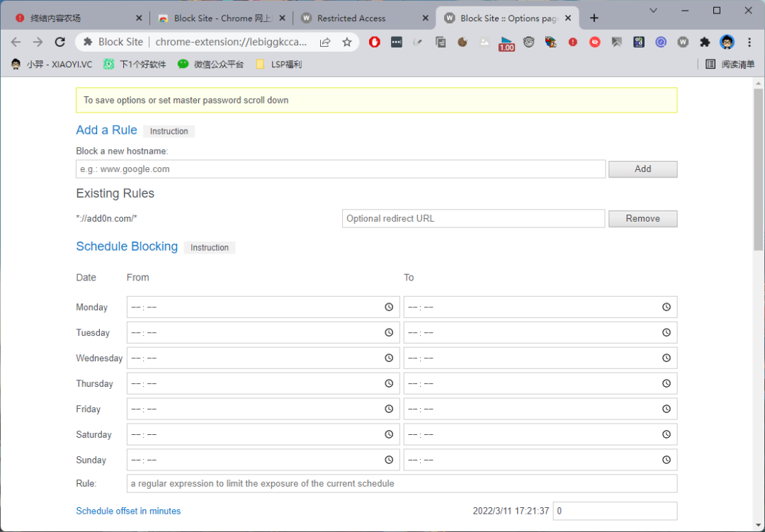
Task: Open Sunday From time picker clock
Action: pyautogui.click(x=389, y=460)
